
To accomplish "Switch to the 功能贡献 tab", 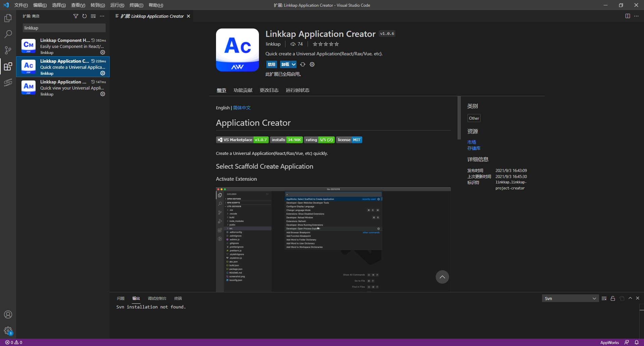I will pos(243,90).
